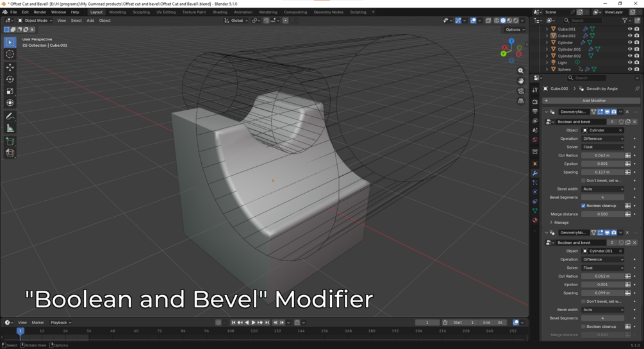Adjust first modifier Bevel Segments slider
The image size is (644, 349).
coord(602,198)
